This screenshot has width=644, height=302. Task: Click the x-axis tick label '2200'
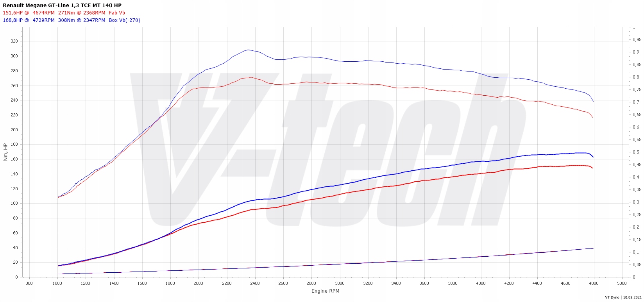click(x=227, y=284)
